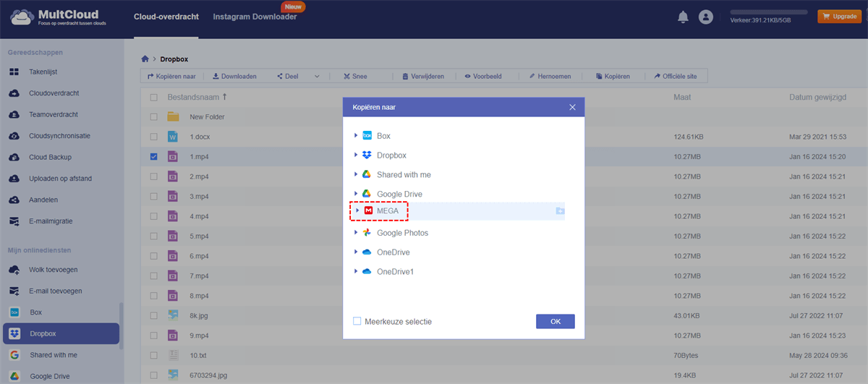Click Voorbeeld toolbar button
Viewport: 868px width, 384px height.
483,76
